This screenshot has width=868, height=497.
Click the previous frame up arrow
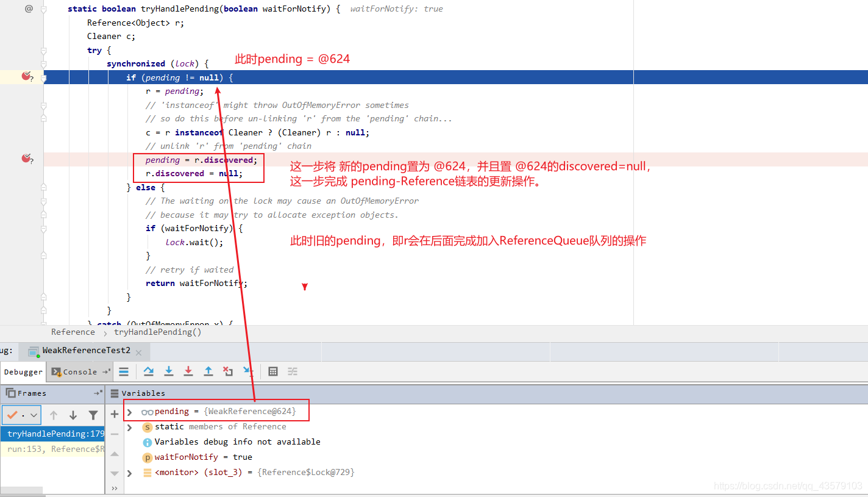[x=54, y=415]
